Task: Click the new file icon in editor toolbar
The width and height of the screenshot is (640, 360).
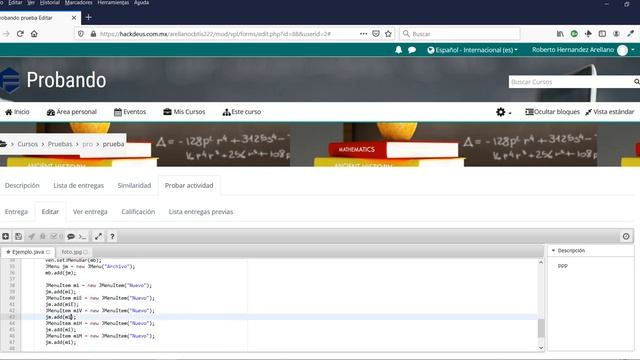Action: (5, 236)
